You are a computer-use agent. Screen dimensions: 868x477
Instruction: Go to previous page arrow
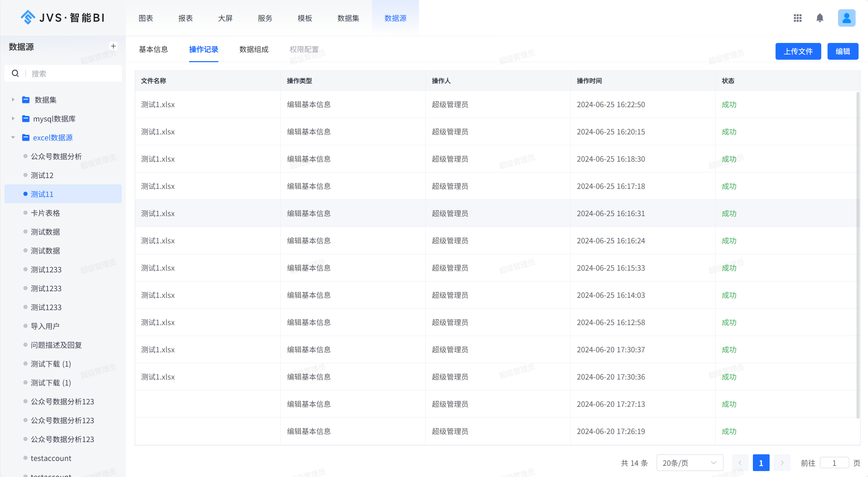[x=740, y=463]
